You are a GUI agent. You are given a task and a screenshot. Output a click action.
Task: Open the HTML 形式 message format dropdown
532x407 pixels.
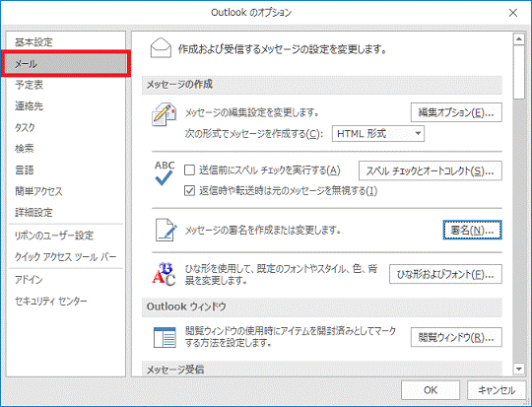pos(378,133)
